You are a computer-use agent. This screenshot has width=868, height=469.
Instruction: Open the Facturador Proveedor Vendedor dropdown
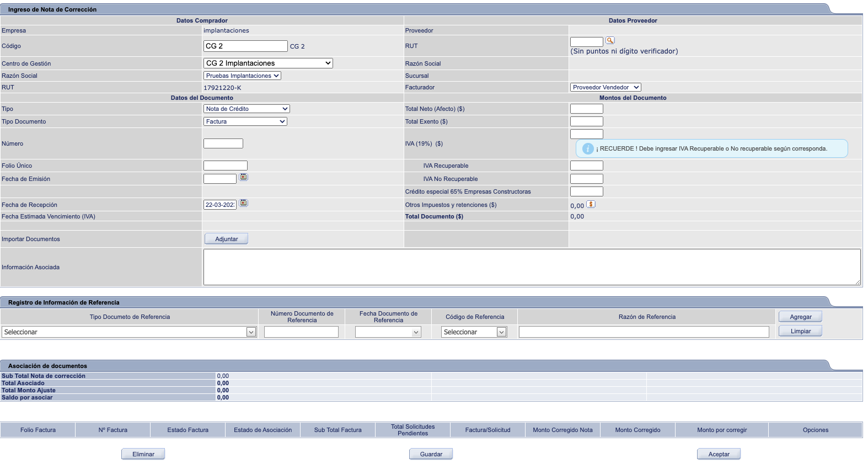click(606, 87)
